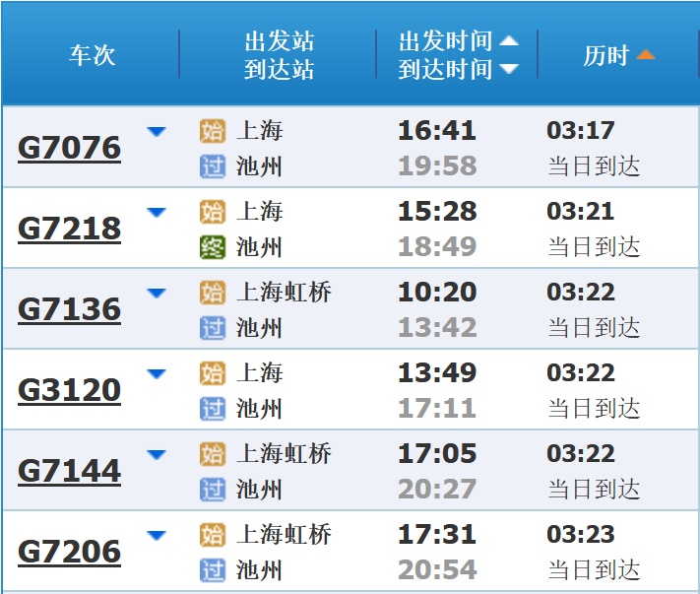Click the 出发站 到达站 column header
This screenshot has height=594, width=700.
tap(279, 55)
